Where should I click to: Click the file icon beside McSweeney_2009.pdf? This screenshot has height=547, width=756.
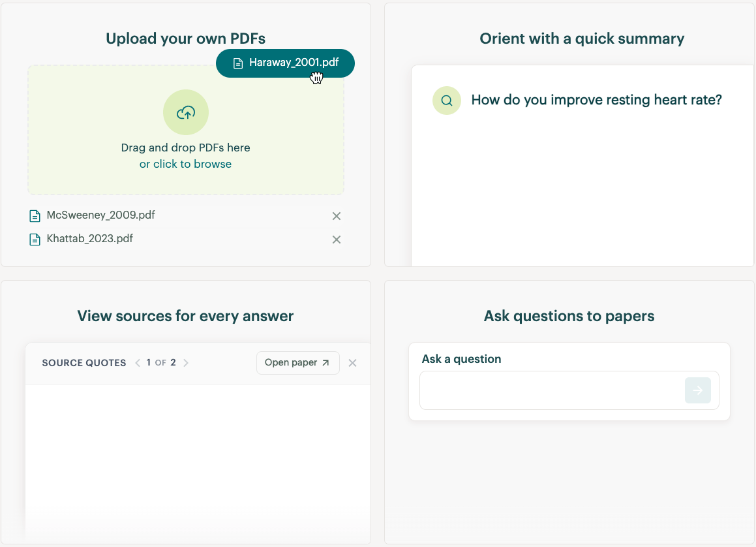point(35,216)
